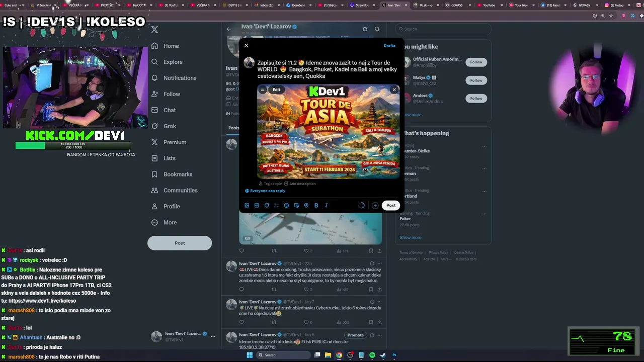Open Bookmarks in the X sidebar
644x362 pixels.
pos(172,174)
